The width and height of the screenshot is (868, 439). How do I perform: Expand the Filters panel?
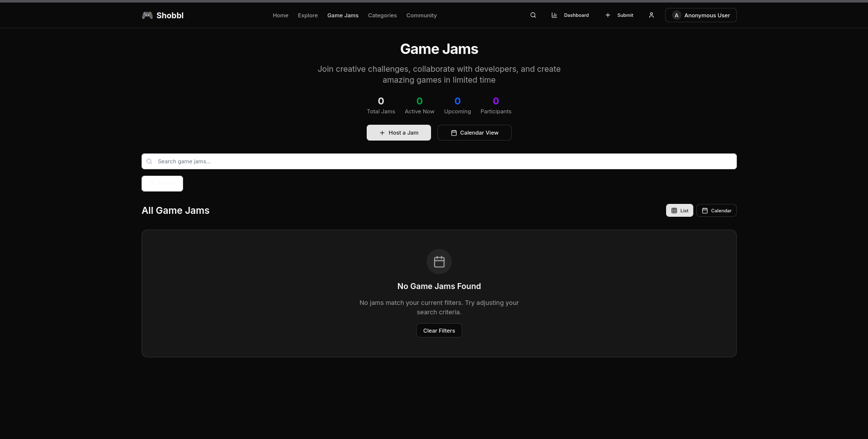coord(162,184)
